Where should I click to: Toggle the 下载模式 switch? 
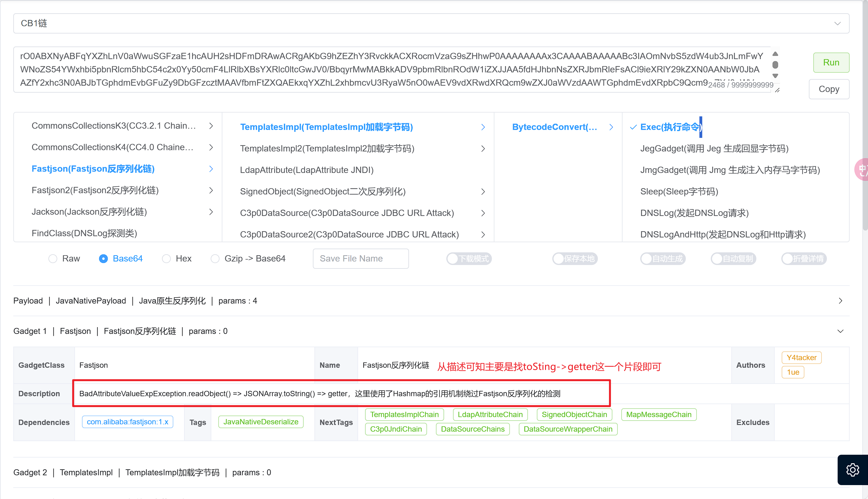click(x=469, y=259)
